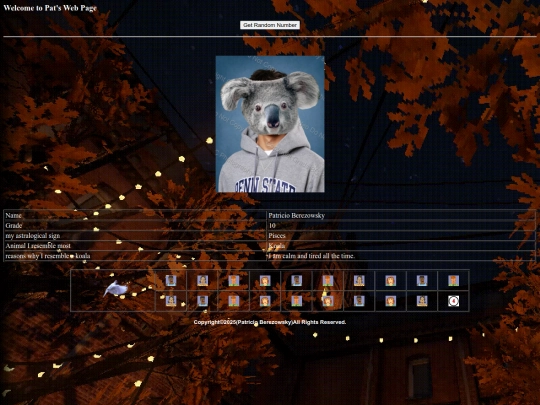Click the Patricio Berezowsky name cell
The image size is (540, 405).
pyautogui.click(x=401, y=216)
